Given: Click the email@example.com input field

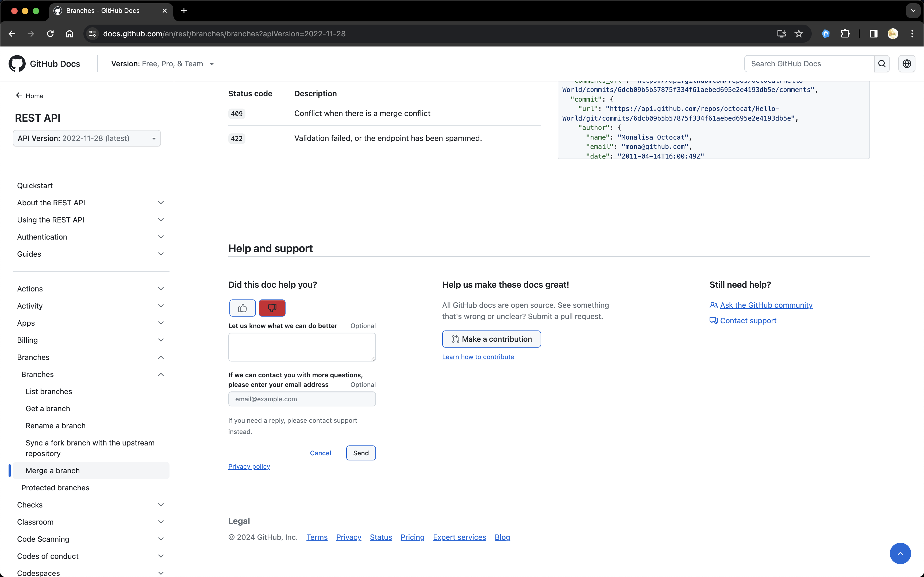Looking at the screenshot, I should click(302, 399).
